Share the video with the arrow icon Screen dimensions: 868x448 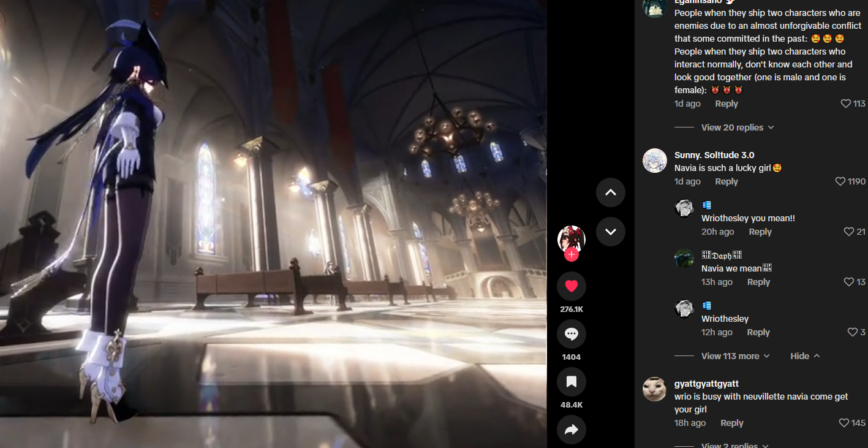[x=572, y=430]
